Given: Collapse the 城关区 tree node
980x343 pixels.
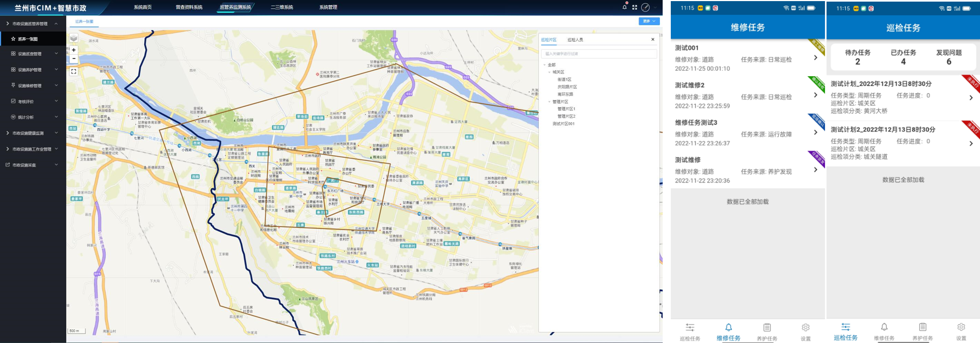Looking at the screenshot, I should click(x=549, y=72).
